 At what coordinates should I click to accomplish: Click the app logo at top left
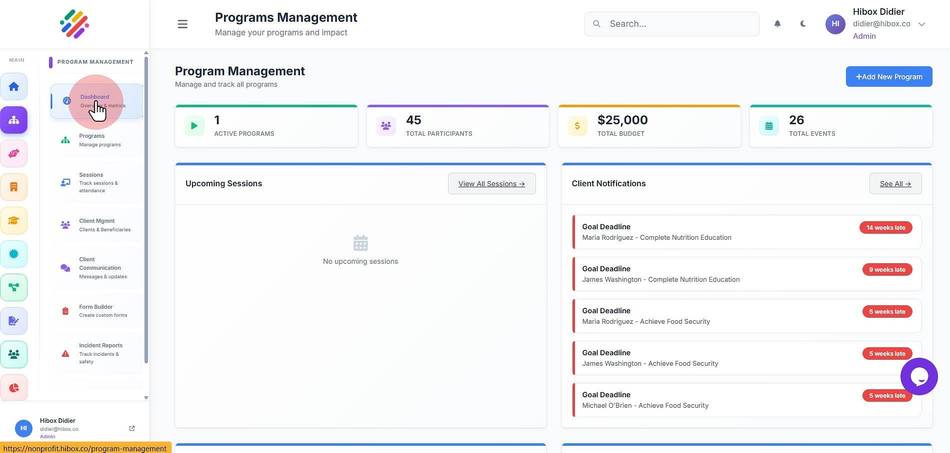click(x=75, y=24)
